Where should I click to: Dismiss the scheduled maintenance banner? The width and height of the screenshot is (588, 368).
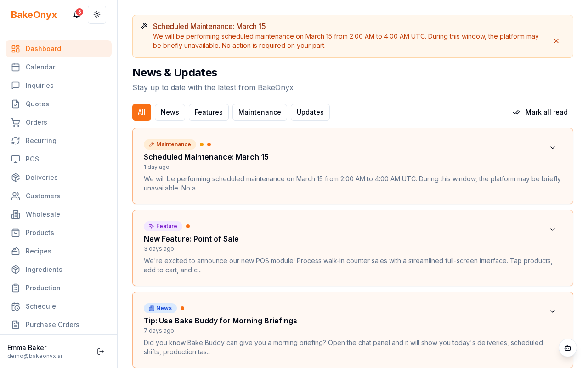click(556, 41)
